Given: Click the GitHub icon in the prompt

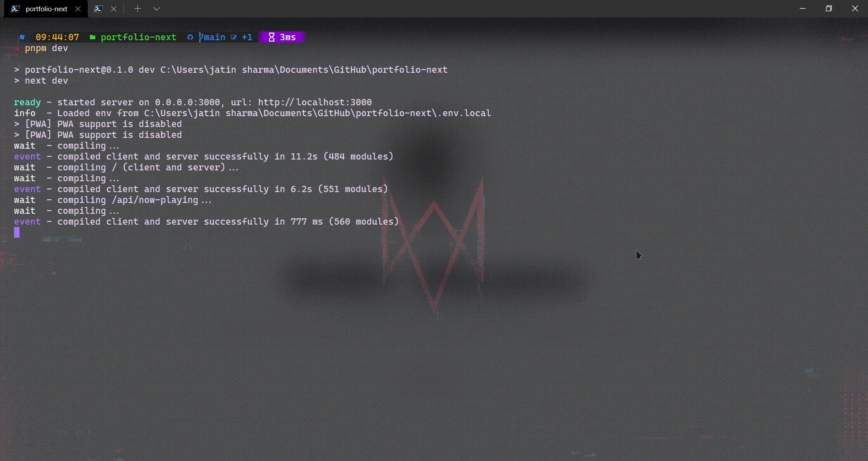Looking at the screenshot, I should [190, 38].
